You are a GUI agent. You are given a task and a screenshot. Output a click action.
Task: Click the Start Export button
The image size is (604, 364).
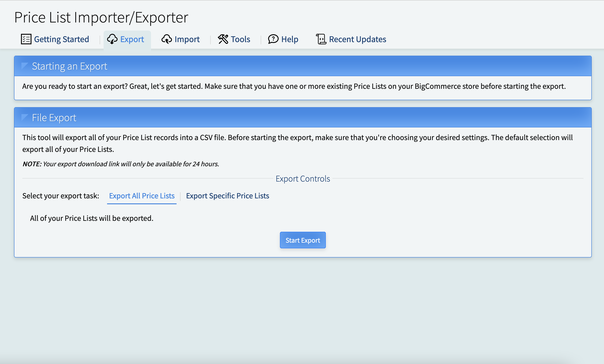pos(303,240)
